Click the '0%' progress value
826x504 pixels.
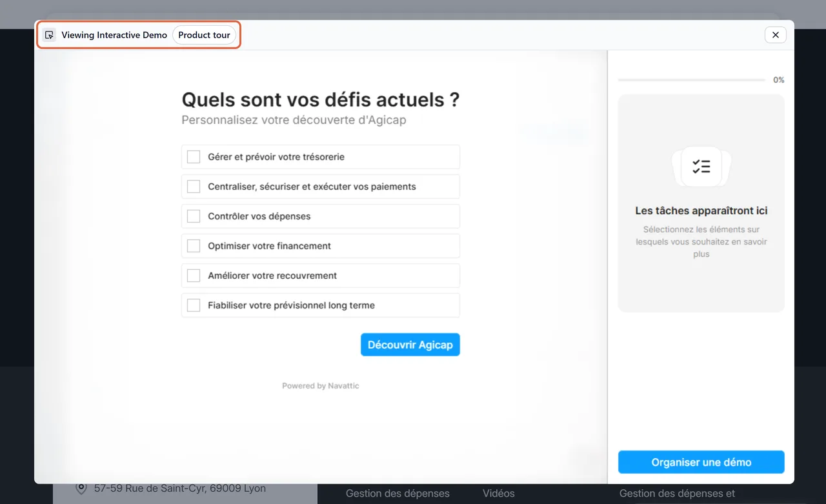click(779, 80)
